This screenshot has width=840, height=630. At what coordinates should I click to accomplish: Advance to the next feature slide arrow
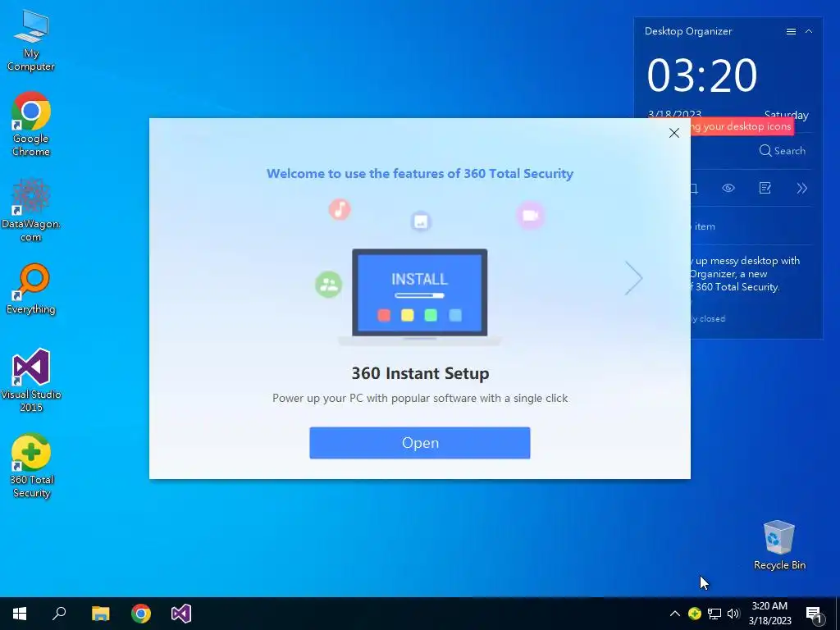(634, 278)
